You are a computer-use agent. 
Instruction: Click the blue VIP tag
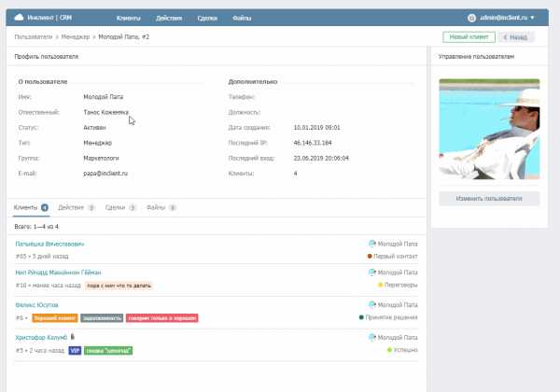tap(75, 351)
